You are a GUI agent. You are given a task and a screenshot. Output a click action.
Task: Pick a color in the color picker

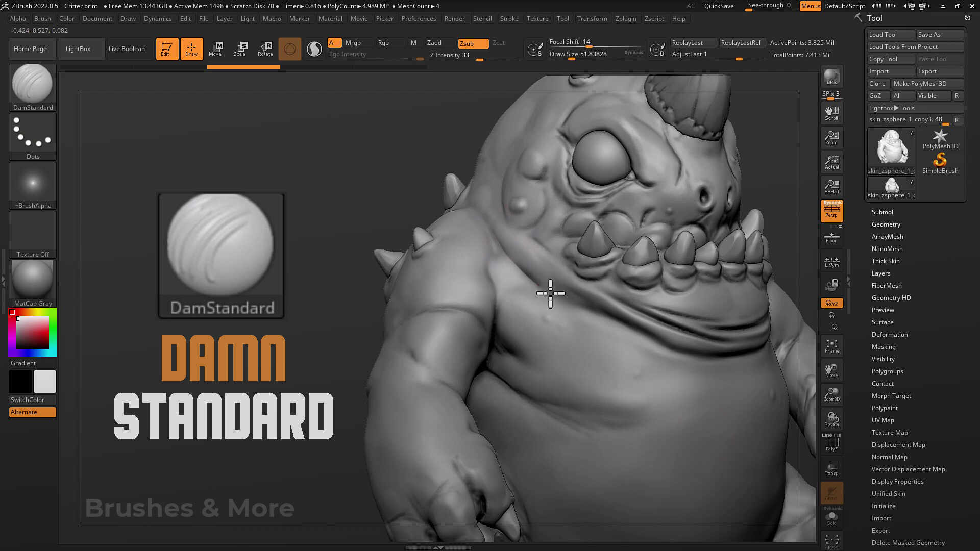coord(33,333)
